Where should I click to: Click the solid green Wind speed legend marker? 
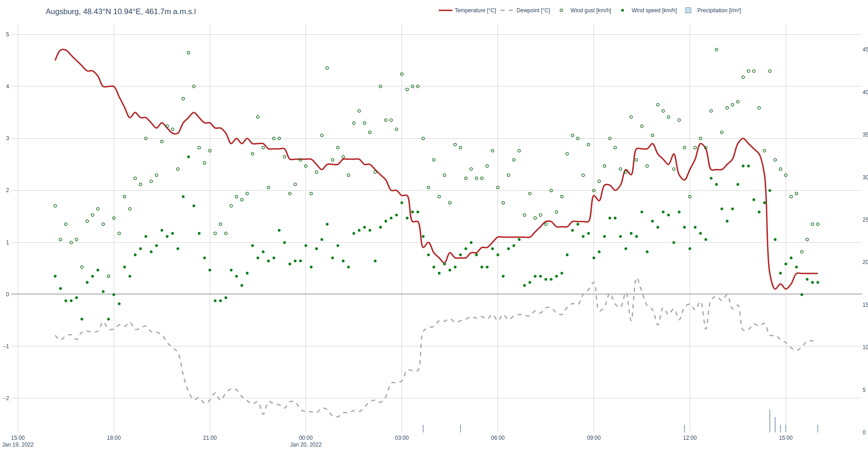[x=623, y=10]
